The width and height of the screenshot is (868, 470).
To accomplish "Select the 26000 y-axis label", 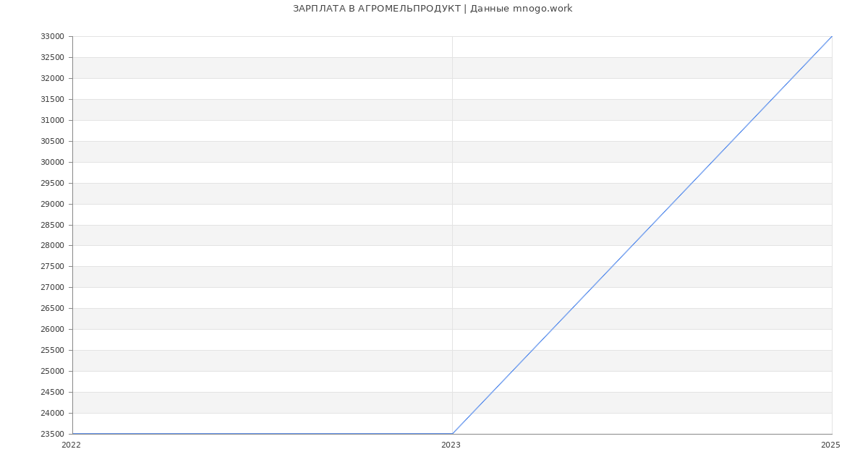I will click(52, 330).
